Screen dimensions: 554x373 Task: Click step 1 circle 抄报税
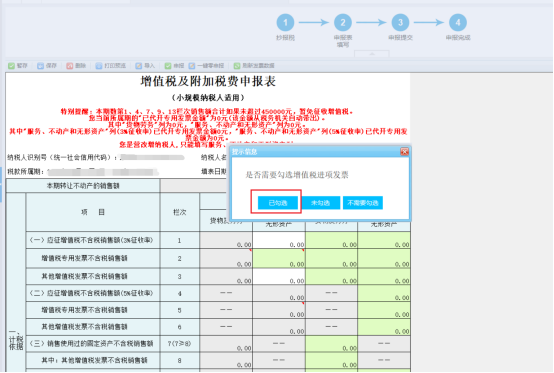(x=285, y=23)
